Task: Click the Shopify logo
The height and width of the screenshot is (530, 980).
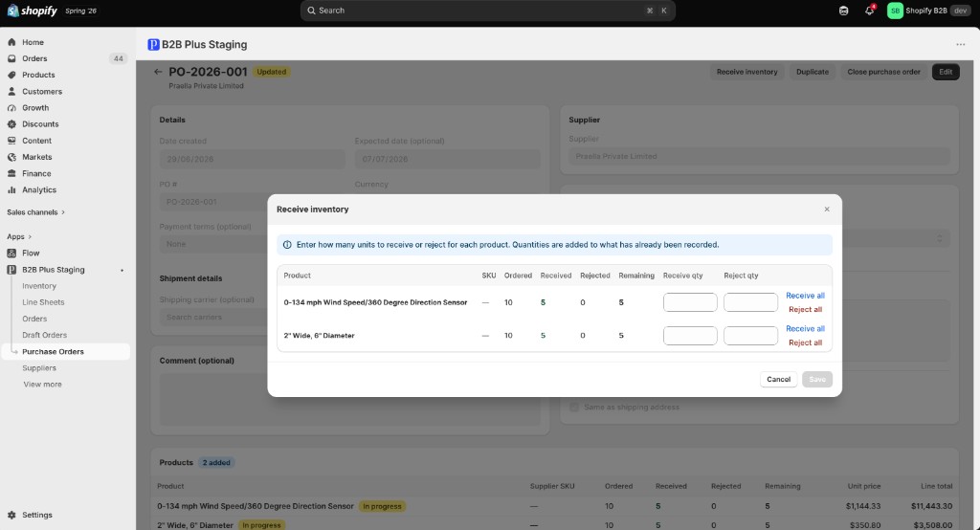Action: click(32, 11)
